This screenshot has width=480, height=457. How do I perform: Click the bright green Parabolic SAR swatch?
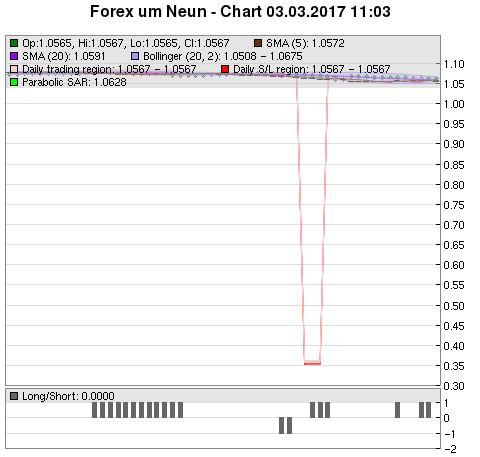14,82
